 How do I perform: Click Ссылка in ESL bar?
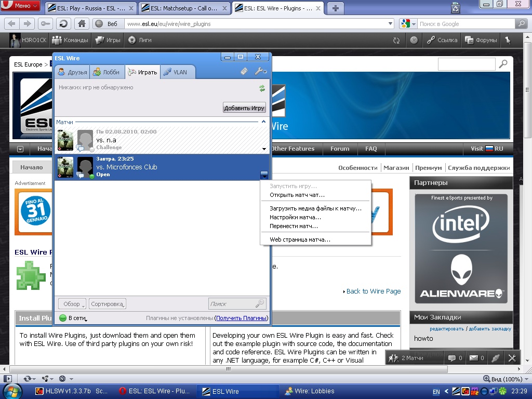[x=442, y=40]
